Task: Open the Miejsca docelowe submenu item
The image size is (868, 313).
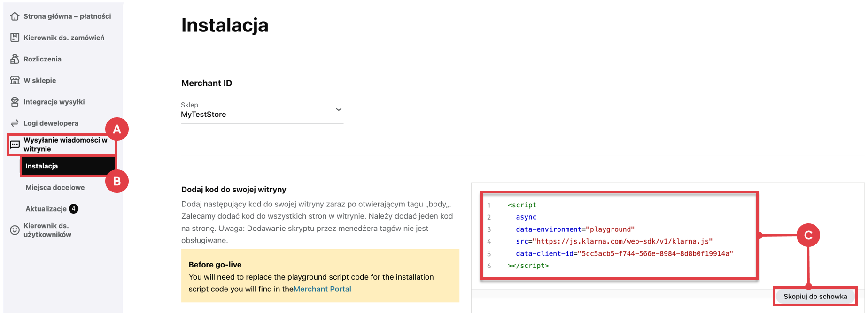Action: point(55,187)
